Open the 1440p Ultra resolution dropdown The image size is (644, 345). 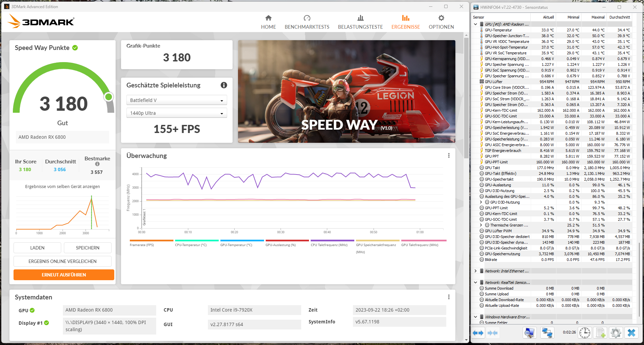point(177,113)
